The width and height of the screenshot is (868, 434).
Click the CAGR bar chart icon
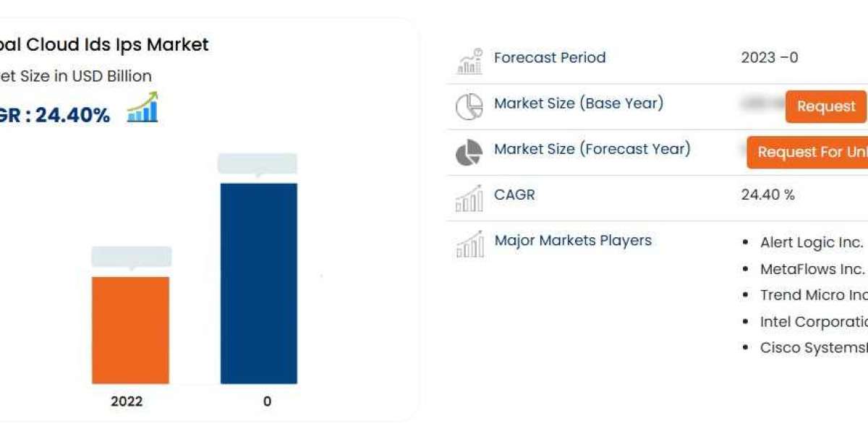[469, 198]
